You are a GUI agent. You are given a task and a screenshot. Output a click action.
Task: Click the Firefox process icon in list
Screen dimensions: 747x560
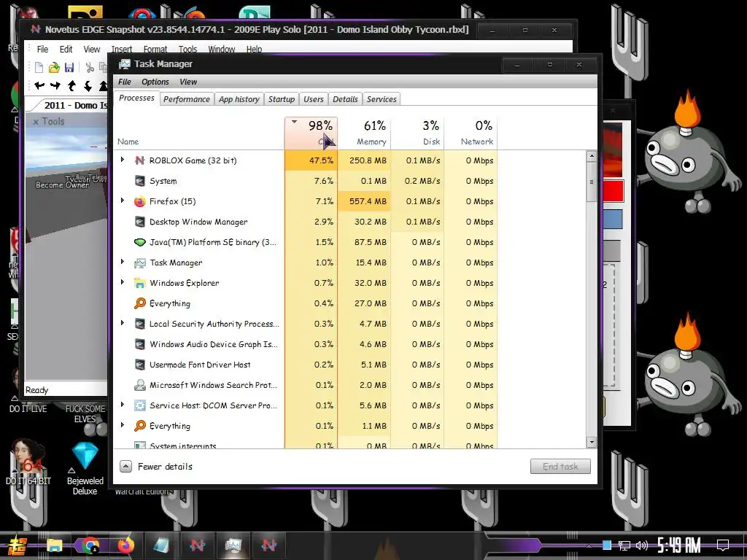point(139,201)
